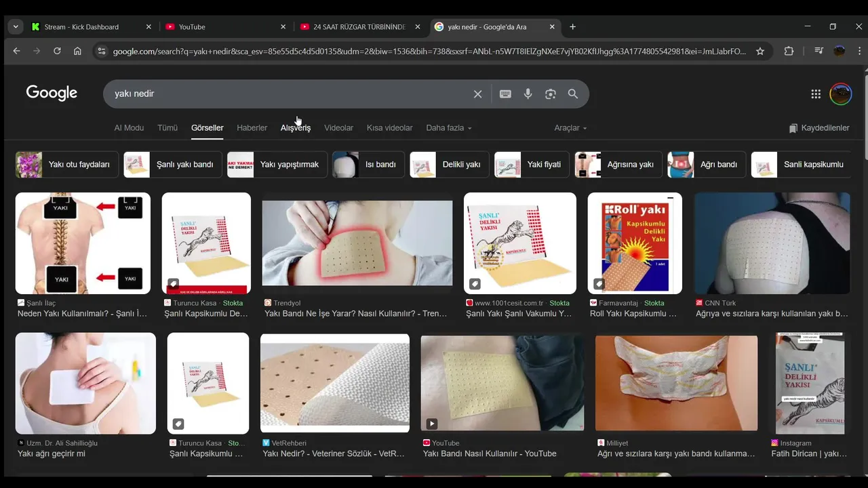The width and height of the screenshot is (868, 488).
Task: Open the Kısa videolar results tab
Action: point(389,127)
